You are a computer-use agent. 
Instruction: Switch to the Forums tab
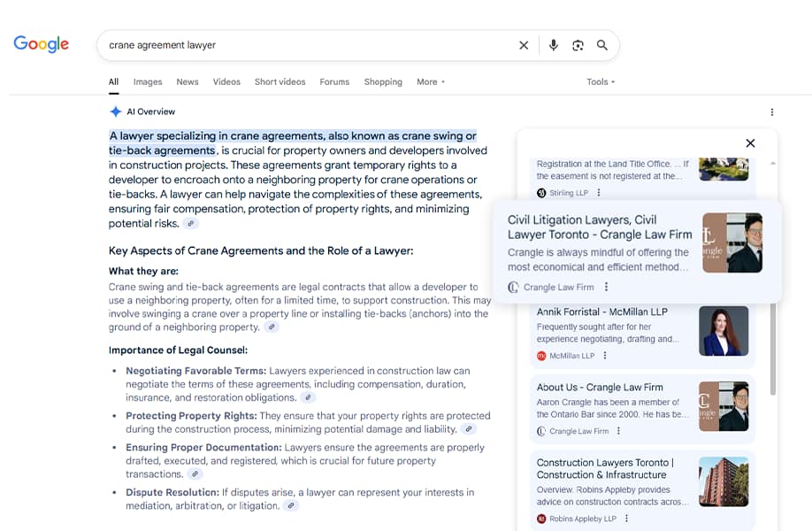click(x=334, y=82)
